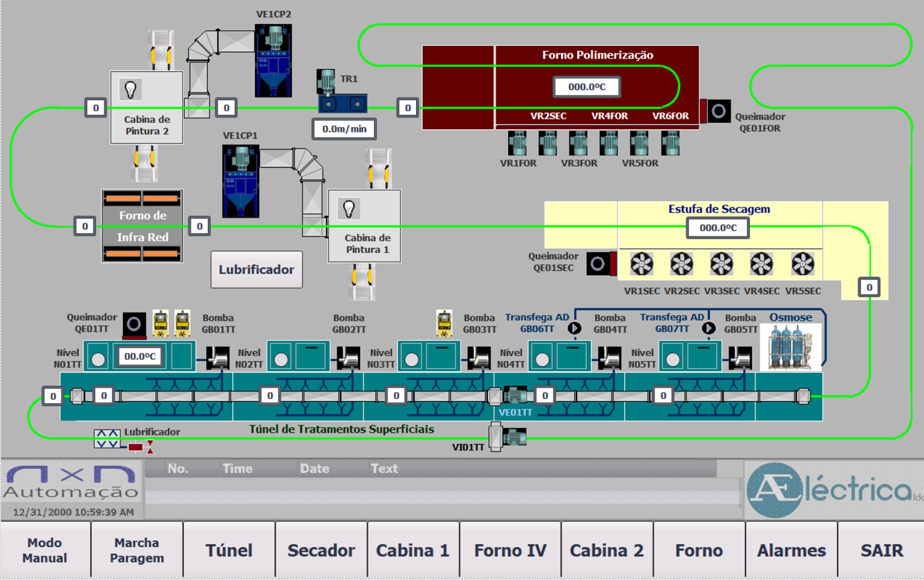Toggle the Transfega AD GB06TT transfer indicator

click(574, 328)
